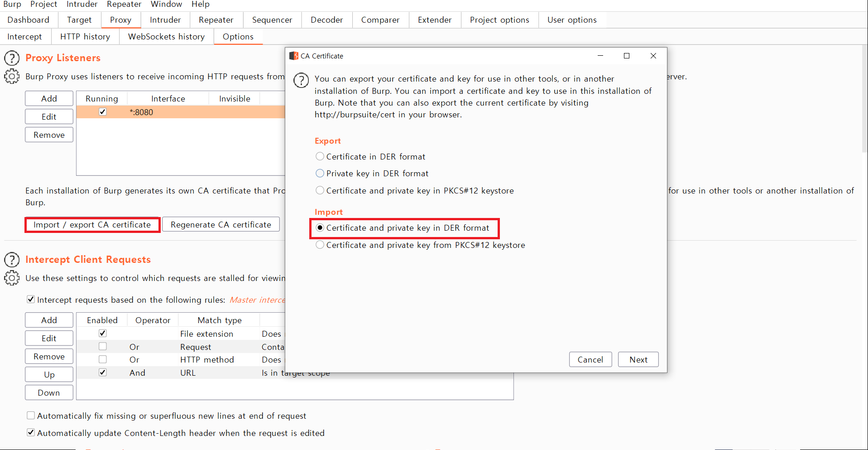Close the CA Certificate dialog
The width and height of the screenshot is (868, 450).
653,56
